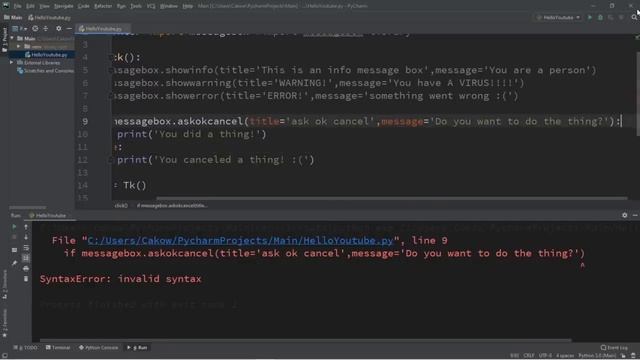640x360 pixels.
Task: Click the collapse all icon in Project panel
Action: [46, 29]
